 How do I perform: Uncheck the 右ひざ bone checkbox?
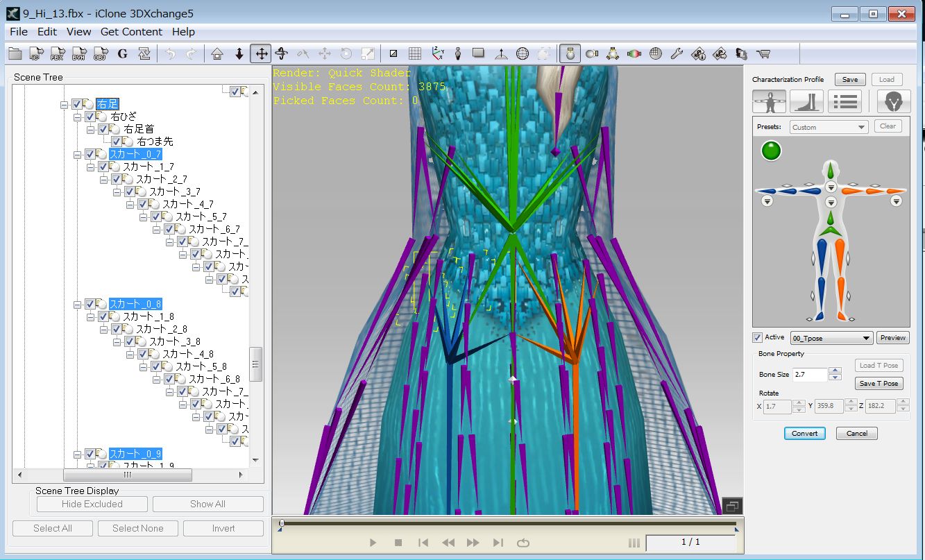coord(91,117)
